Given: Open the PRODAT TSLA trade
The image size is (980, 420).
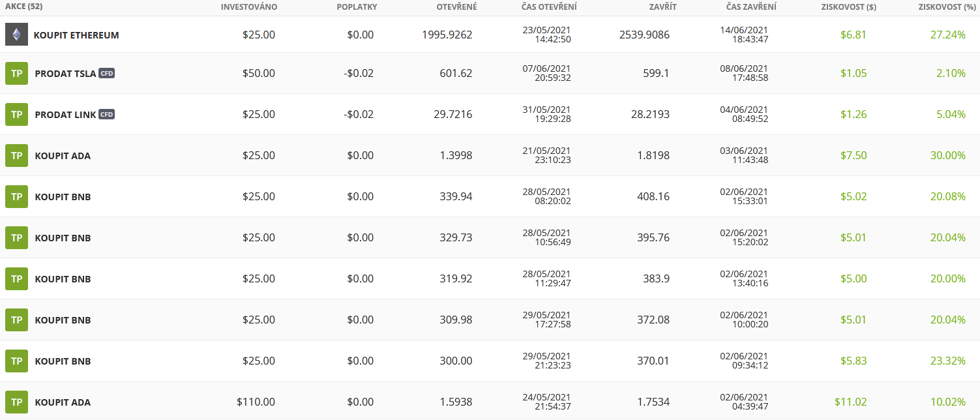Looking at the screenshot, I should [65, 74].
